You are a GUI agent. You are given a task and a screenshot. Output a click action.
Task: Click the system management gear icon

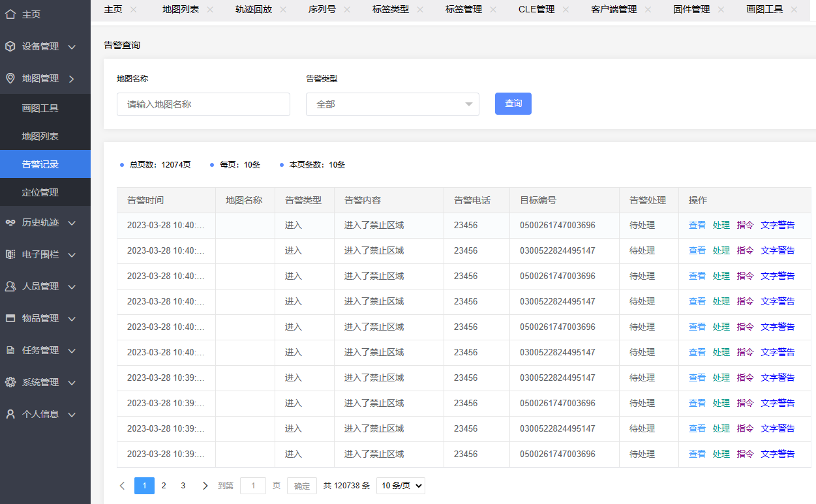pos(10,382)
